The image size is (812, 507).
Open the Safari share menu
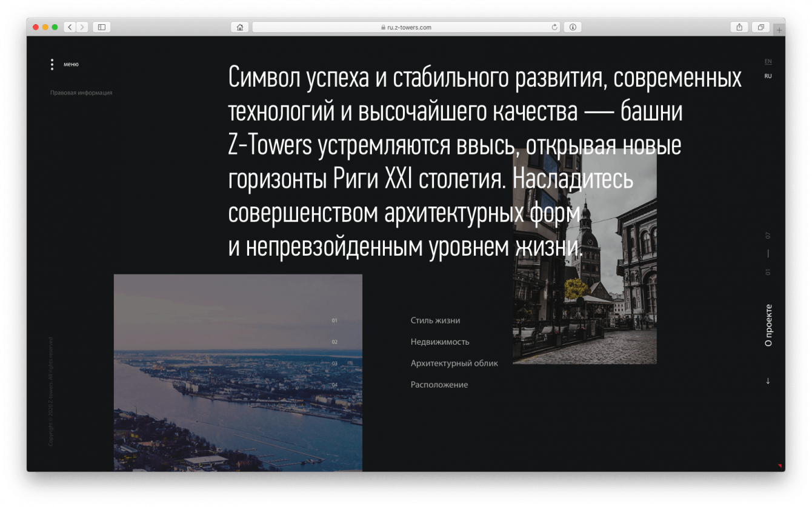coord(739,27)
